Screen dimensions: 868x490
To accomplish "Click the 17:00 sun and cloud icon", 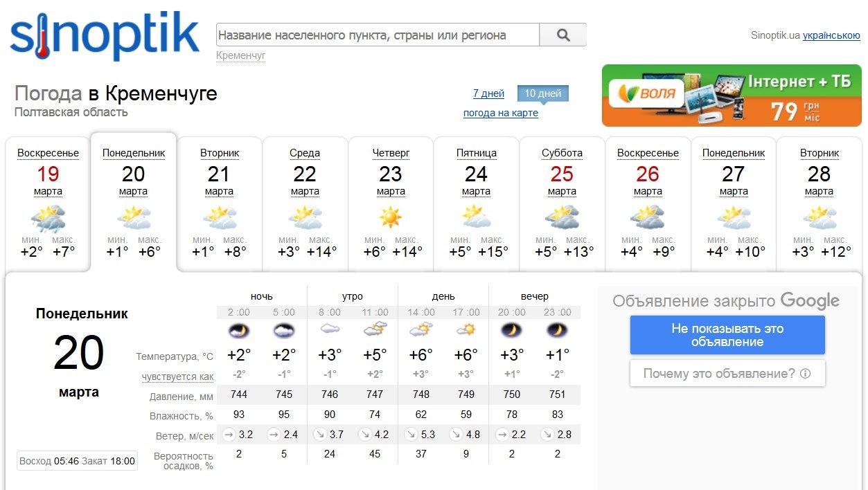I will (x=466, y=331).
